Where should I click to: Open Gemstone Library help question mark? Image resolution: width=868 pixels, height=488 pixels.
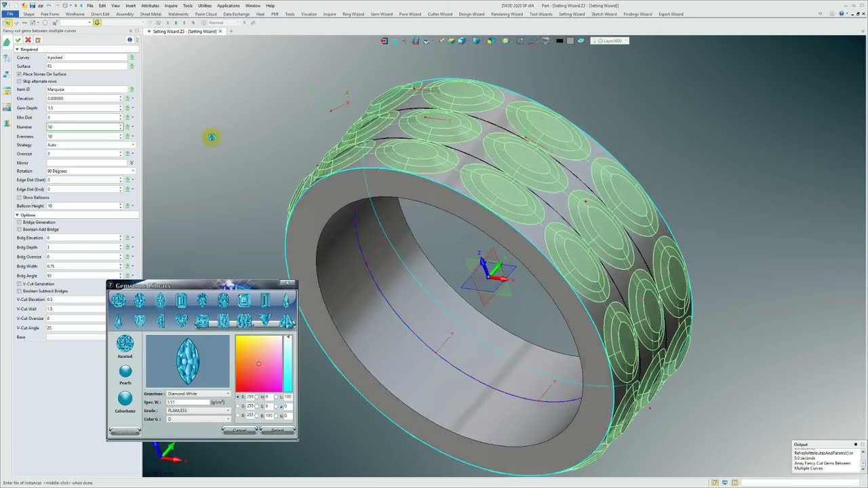tap(111, 285)
